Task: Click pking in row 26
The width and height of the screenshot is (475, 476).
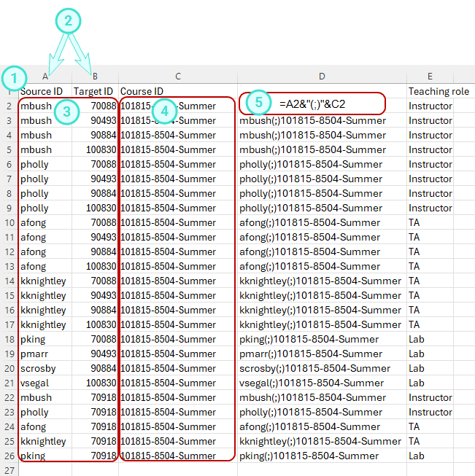Action: [x=45, y=456]
